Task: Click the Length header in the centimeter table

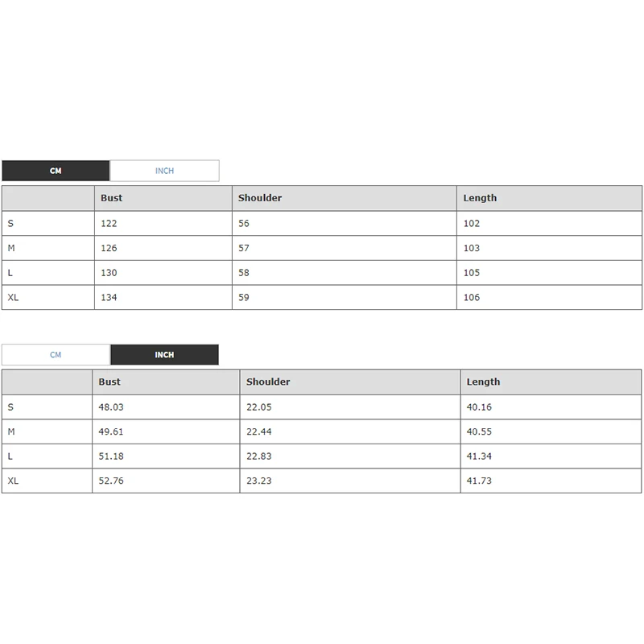Action: pos(480,198)
